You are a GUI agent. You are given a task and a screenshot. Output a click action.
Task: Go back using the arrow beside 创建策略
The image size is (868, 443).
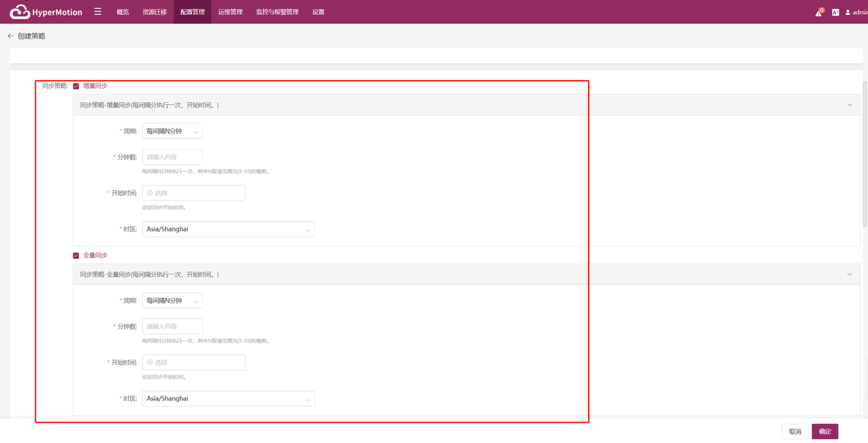(10, 36)
